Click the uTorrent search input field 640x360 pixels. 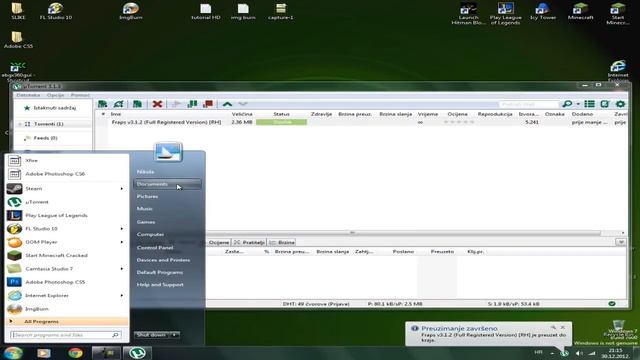[x=529, y=104]
